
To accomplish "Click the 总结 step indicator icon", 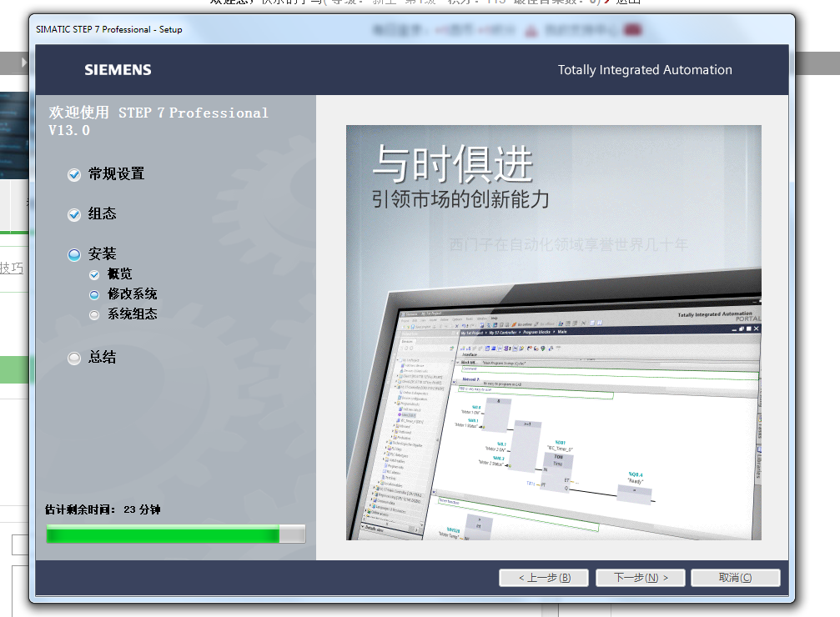I will [x=74, y=358].
